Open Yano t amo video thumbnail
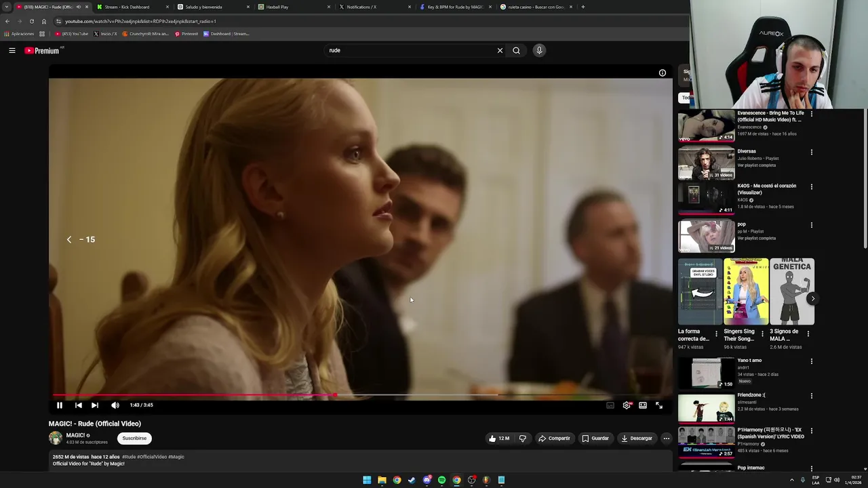The width and height of the screenshot is (868, 488). (706, 373)
